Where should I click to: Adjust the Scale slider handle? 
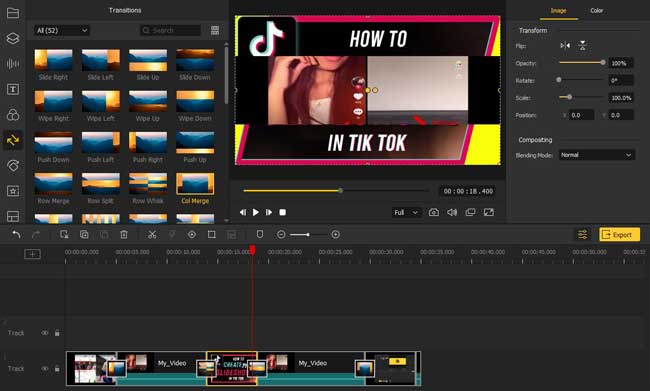[570, 97]
